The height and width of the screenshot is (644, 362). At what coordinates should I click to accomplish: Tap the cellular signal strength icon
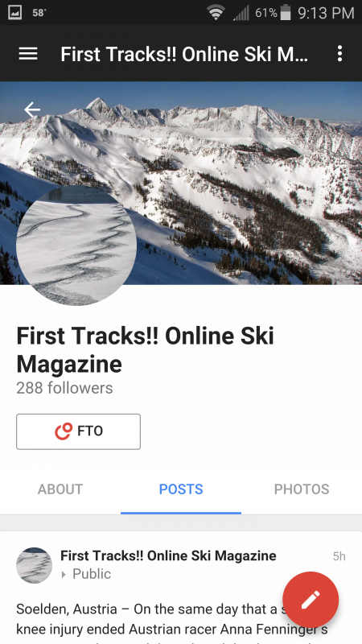tap(241, 13)
